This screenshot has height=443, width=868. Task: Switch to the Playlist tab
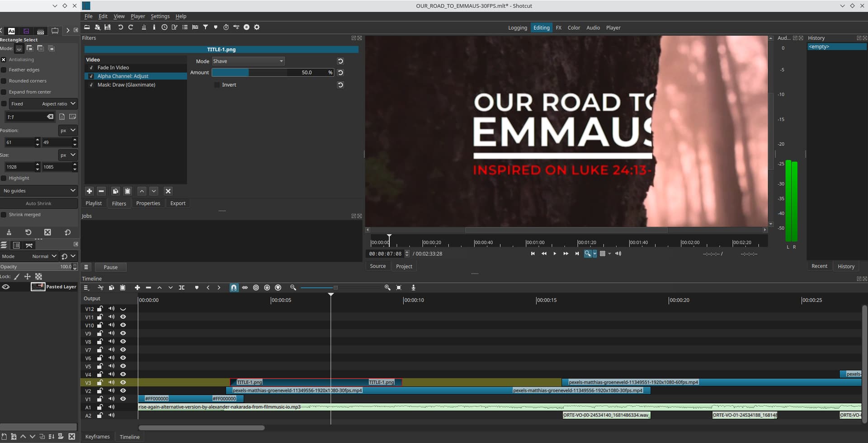[x=94, y=203]
